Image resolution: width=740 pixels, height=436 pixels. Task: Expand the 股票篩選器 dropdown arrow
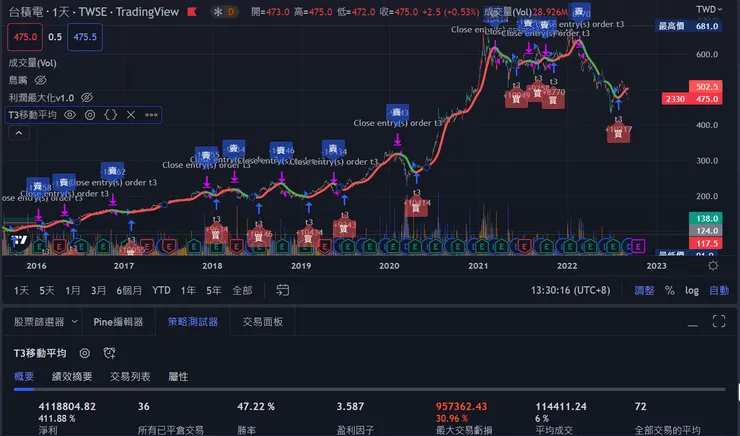click(75, 322)
